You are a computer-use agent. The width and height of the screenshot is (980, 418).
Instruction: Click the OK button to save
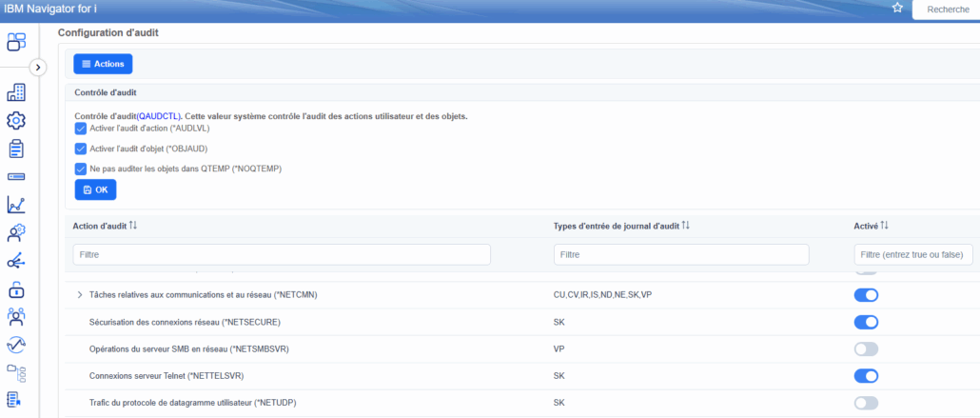(95, 189)
